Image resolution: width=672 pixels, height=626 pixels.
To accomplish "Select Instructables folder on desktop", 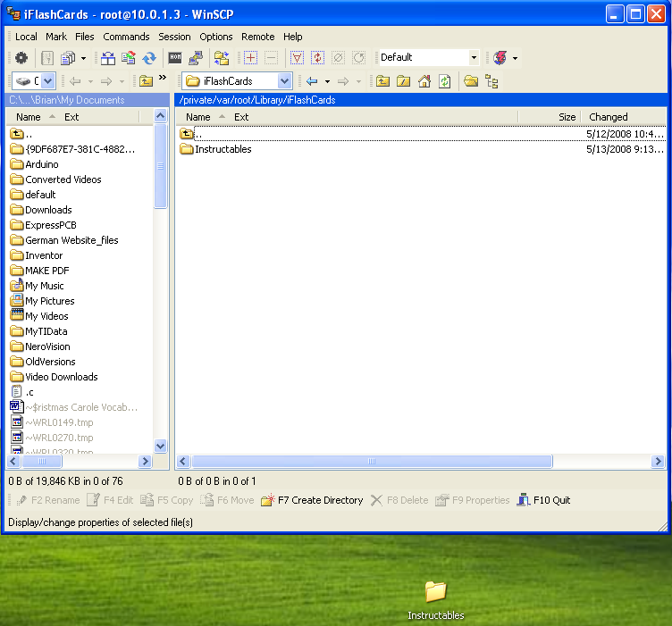I will [435, 600].
